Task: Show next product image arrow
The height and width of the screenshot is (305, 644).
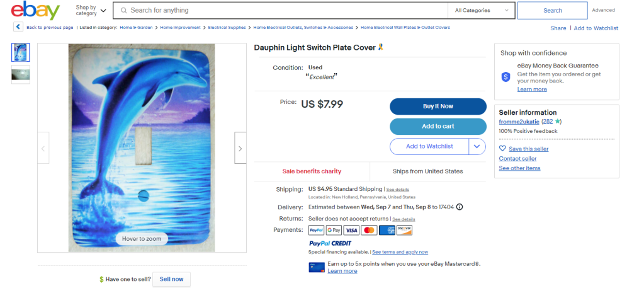Action: tap(240, 148)
